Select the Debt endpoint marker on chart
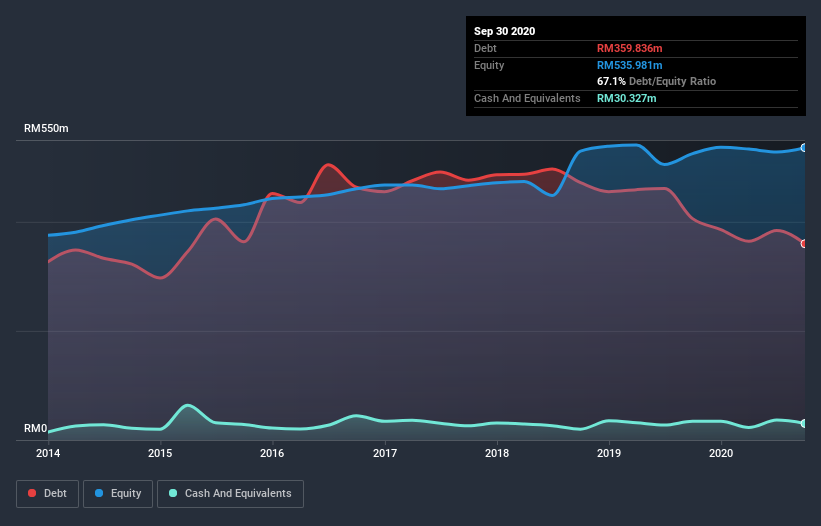Screen dimensions: 821x526 pyautogui.click(x=804, y=244)
